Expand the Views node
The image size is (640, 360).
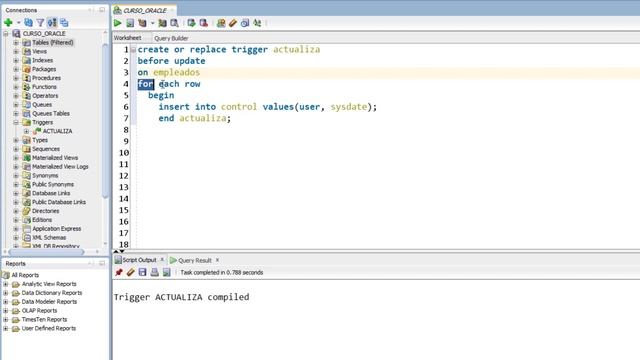pos(16,51)
